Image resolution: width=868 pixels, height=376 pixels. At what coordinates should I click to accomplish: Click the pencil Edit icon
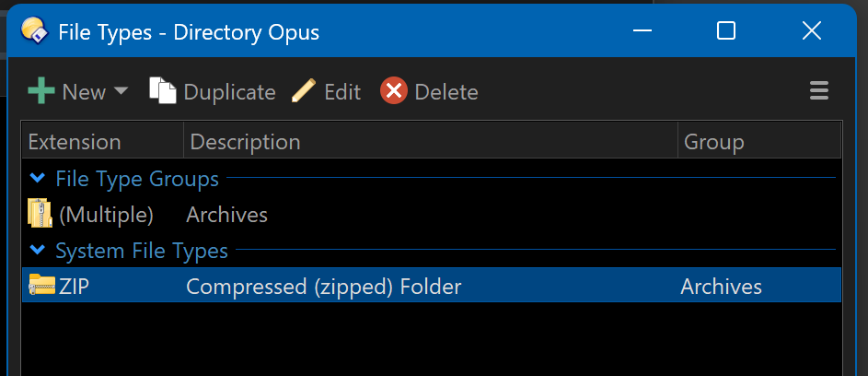pyautogui.click(x=304, y=91)
